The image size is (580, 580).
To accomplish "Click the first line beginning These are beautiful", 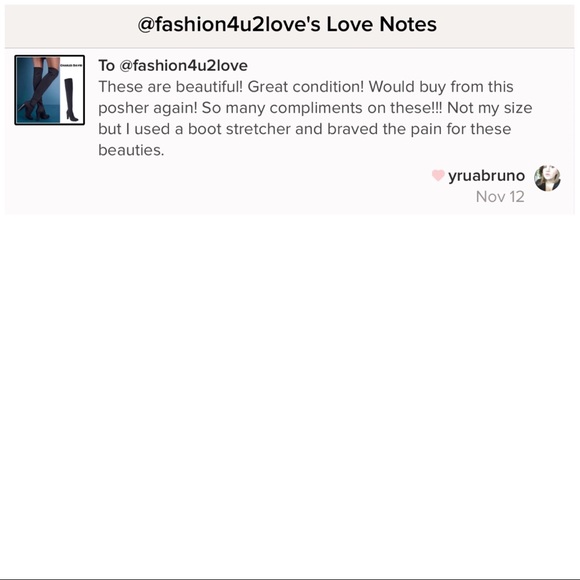I will 306,87.
